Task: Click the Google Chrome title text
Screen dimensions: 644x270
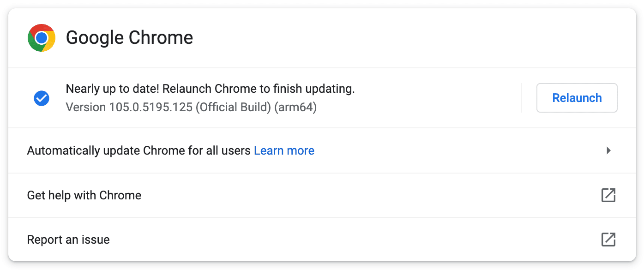Action: [130, 38]
